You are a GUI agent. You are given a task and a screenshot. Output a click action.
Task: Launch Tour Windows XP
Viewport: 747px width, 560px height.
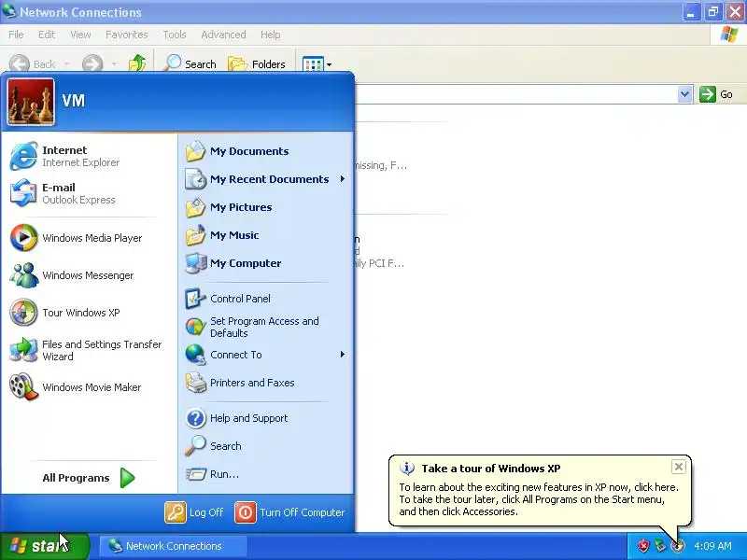88,313
